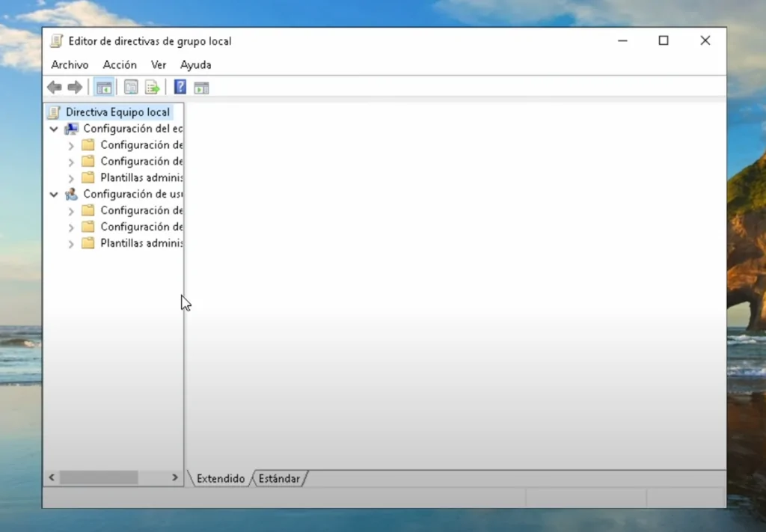Switch to the Estándar tab
Screen dimensions: 766x532
(x=279, y=479)
